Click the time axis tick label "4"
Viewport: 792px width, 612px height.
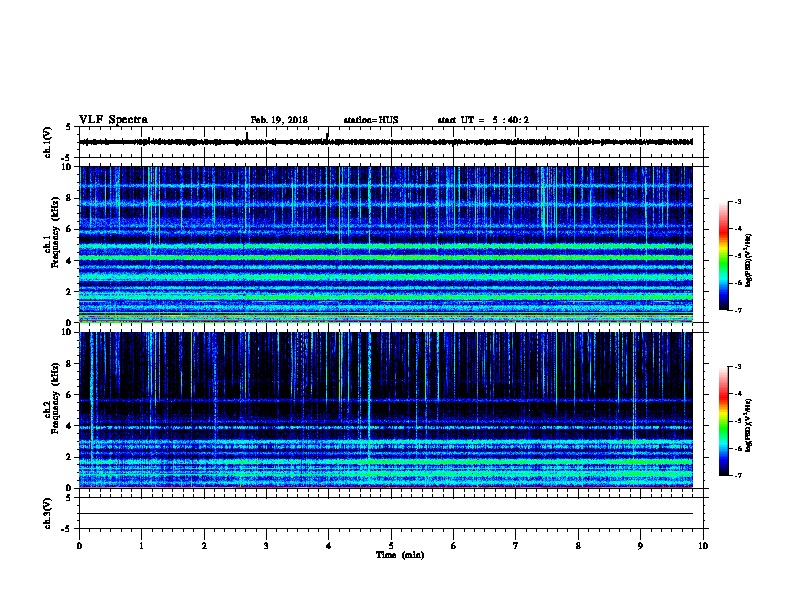point(329,546)
